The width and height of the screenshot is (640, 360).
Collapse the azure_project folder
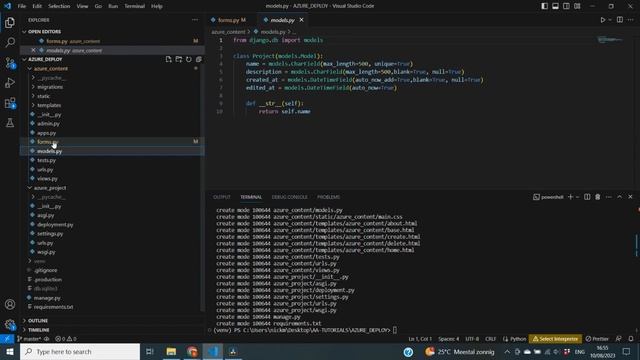click(x=50, y=188)
